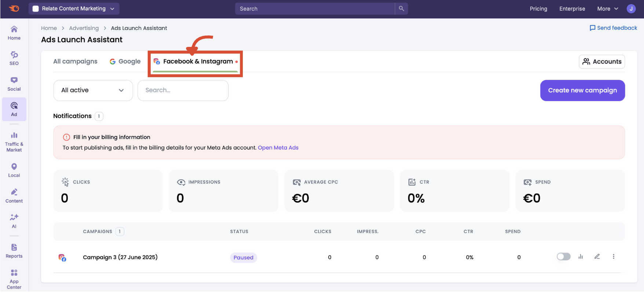Click the Spend metric icon
This screenshot has width=644, height=293.
tap(528, 182)
